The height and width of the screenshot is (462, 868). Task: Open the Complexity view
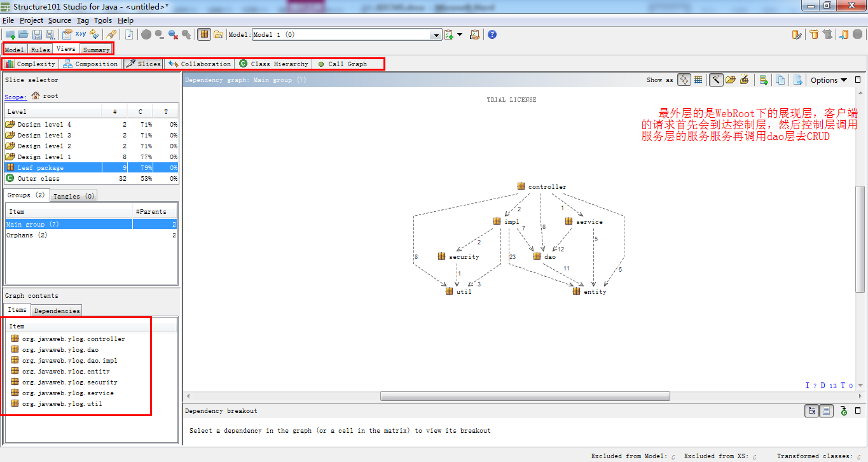coord(31,64)
